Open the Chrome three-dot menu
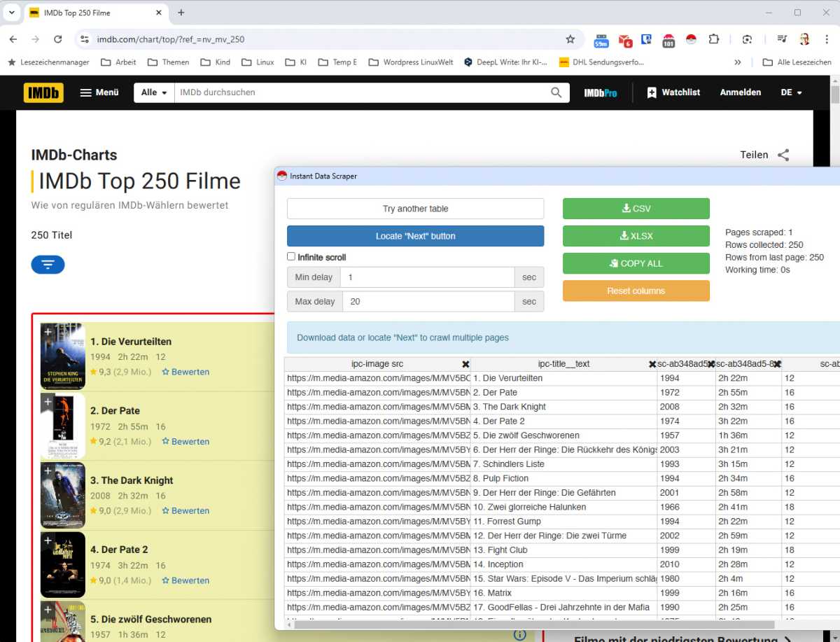 pos(826,39)
